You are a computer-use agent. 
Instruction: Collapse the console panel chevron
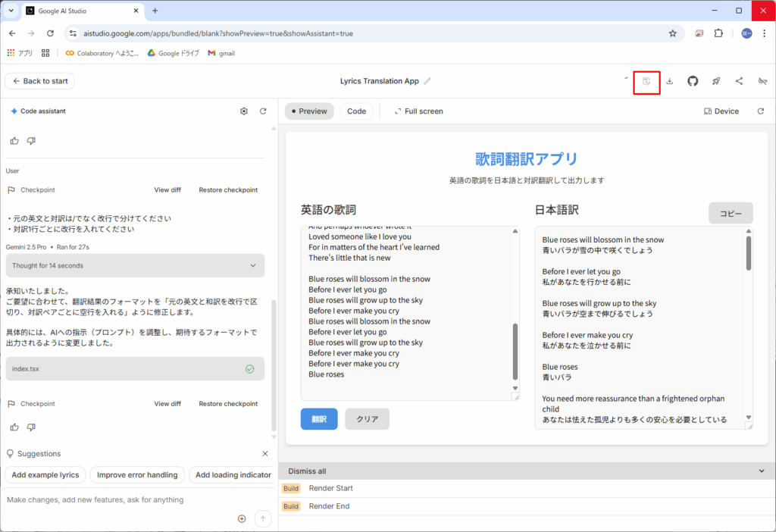pyautogui.click(x=762, y=471)
